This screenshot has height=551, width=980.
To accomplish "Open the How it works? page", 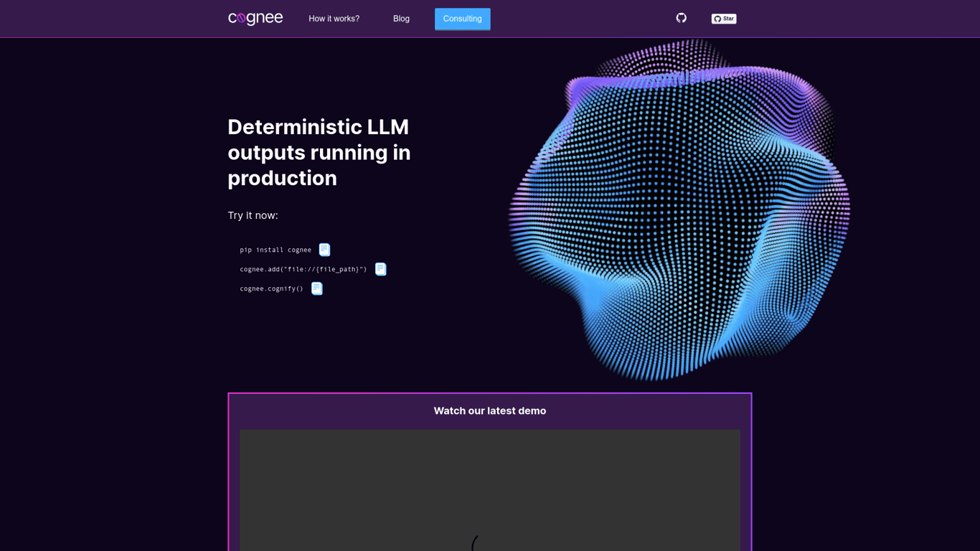I will (334, 19).
